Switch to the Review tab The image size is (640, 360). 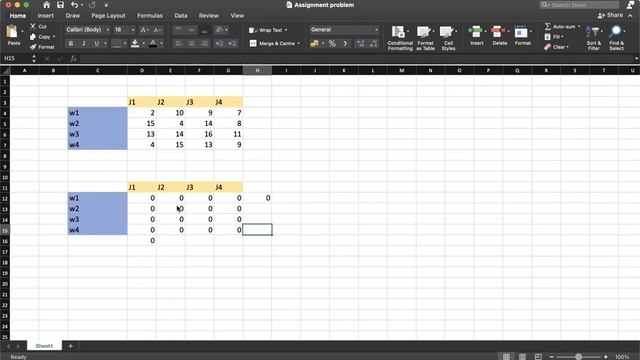tap(209, 16)
